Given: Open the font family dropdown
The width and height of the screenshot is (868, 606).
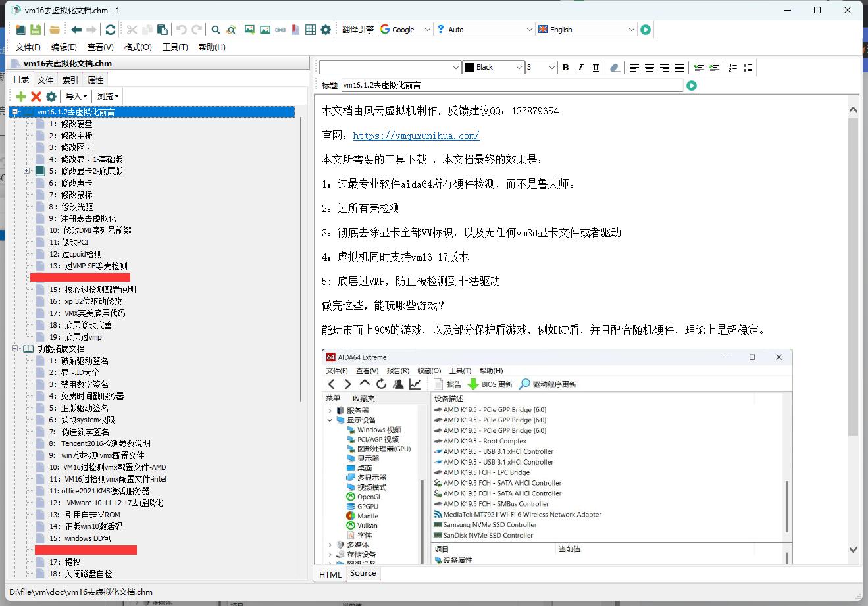Looking at the screenshot, I should tap(390, 67).
